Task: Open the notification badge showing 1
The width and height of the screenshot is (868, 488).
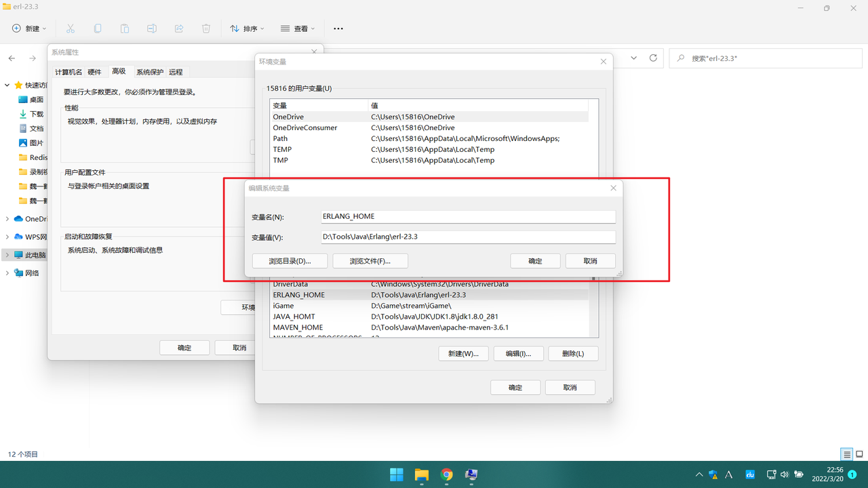Action: 853,474
